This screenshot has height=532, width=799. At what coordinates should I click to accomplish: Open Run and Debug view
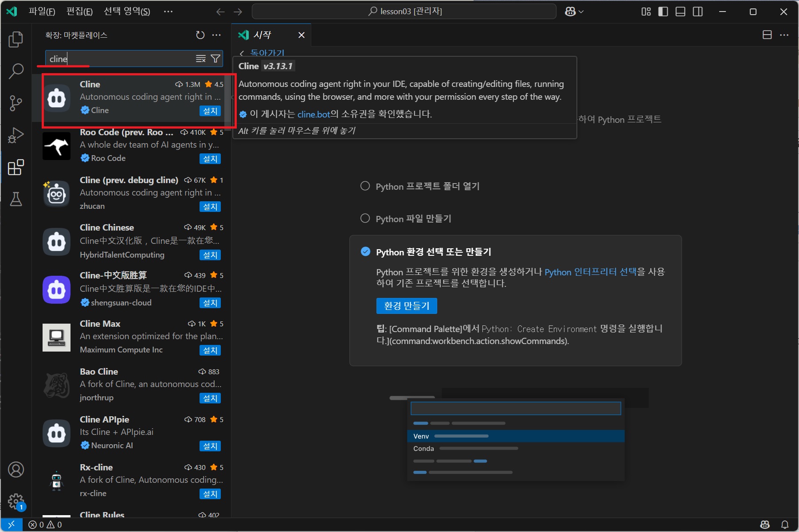pos(16,135)
